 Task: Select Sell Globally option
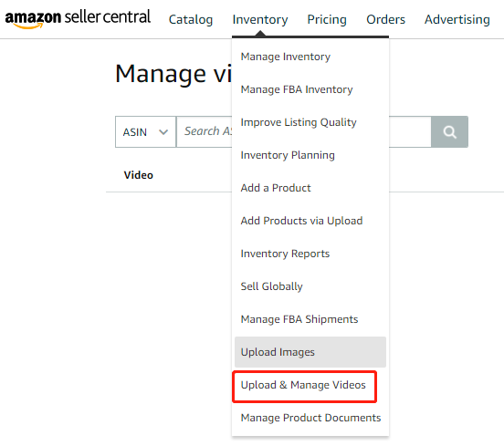(x=271, y=286)
